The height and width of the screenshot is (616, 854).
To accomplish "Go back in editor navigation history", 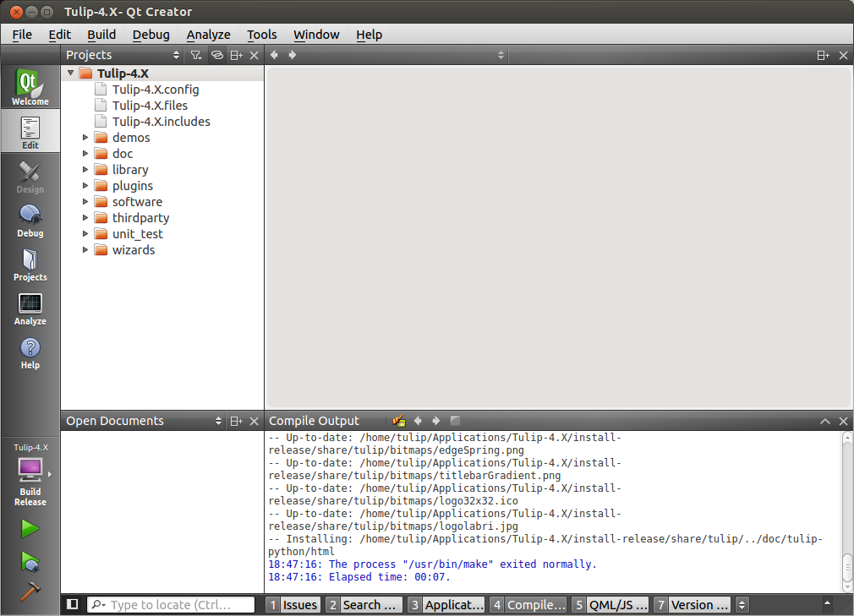I will pos(275,55).
